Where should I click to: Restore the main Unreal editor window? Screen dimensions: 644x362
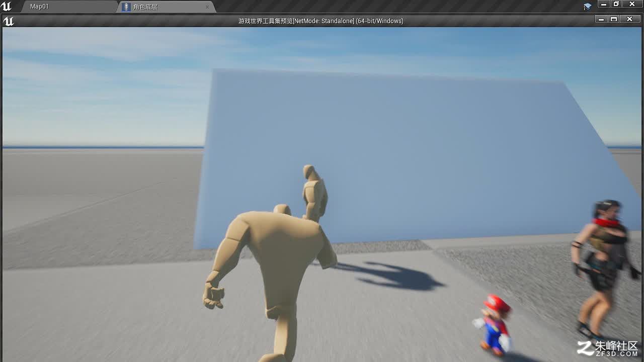(x=616, y=4)
